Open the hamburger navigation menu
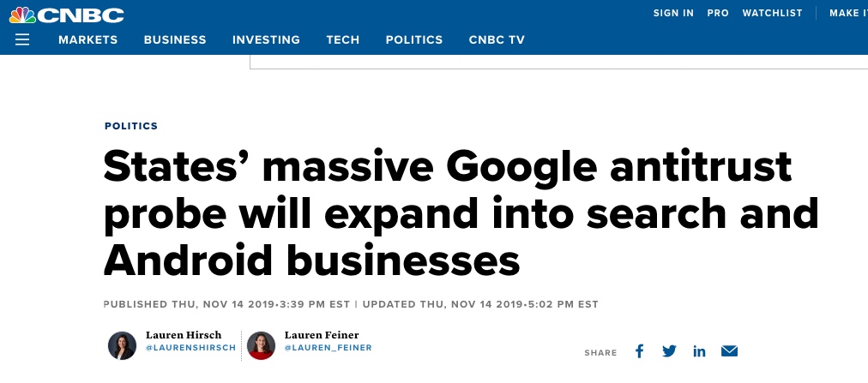Image resolution: width=868 pixels, height=383 pixels. point(22,39)
